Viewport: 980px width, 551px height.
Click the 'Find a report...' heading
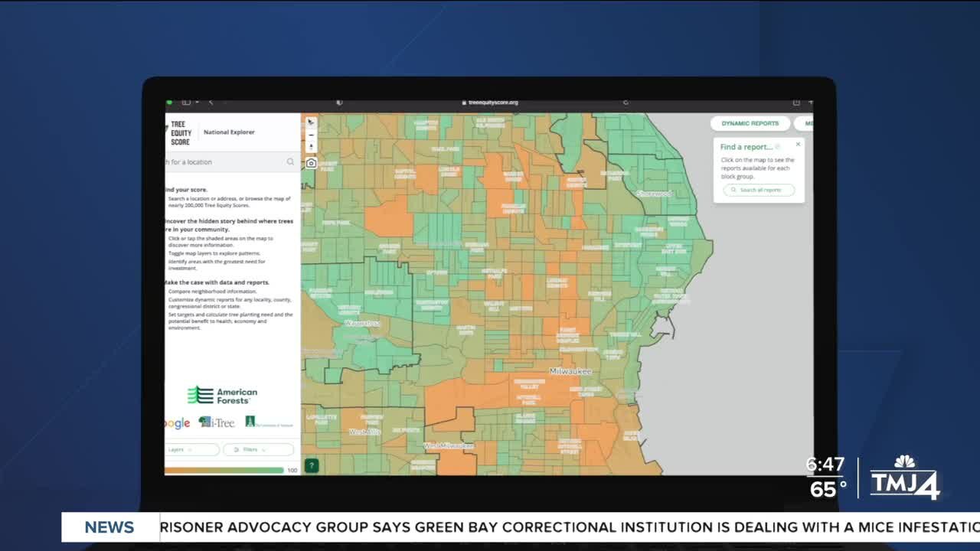click(746, 147)
